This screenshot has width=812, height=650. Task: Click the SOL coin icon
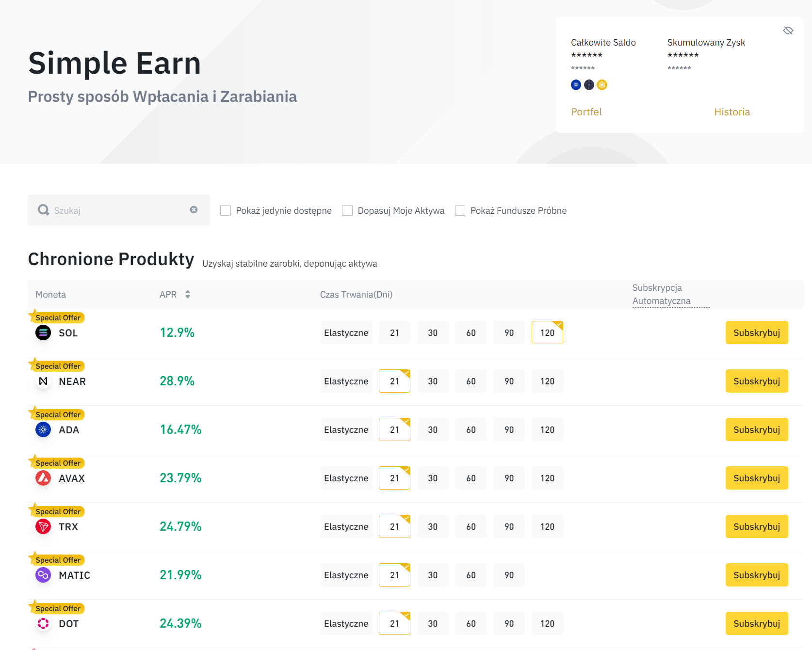pos(43,333)
